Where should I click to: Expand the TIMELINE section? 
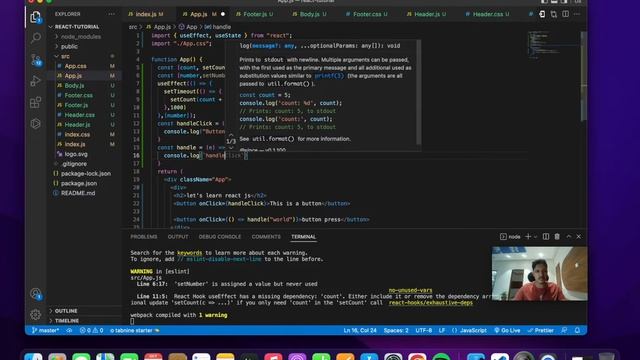(67, 320)
